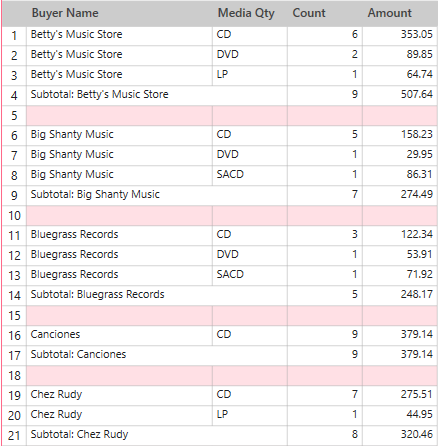Click the Subtotal: Canciones cell
This screenshot has height=446, width=438.
point(157,356)
